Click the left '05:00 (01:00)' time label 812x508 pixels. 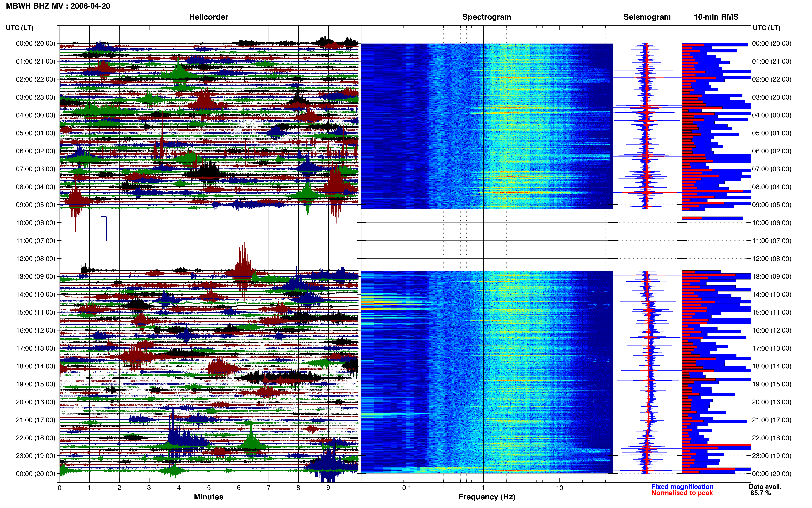pos(36,133)
